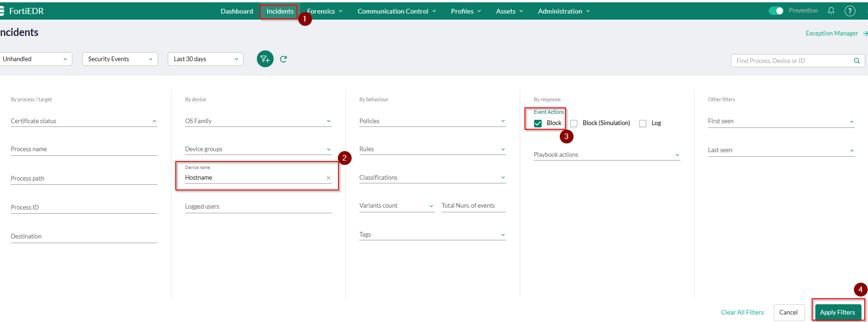Open the Exception Manager link

(x=832, y=33)
